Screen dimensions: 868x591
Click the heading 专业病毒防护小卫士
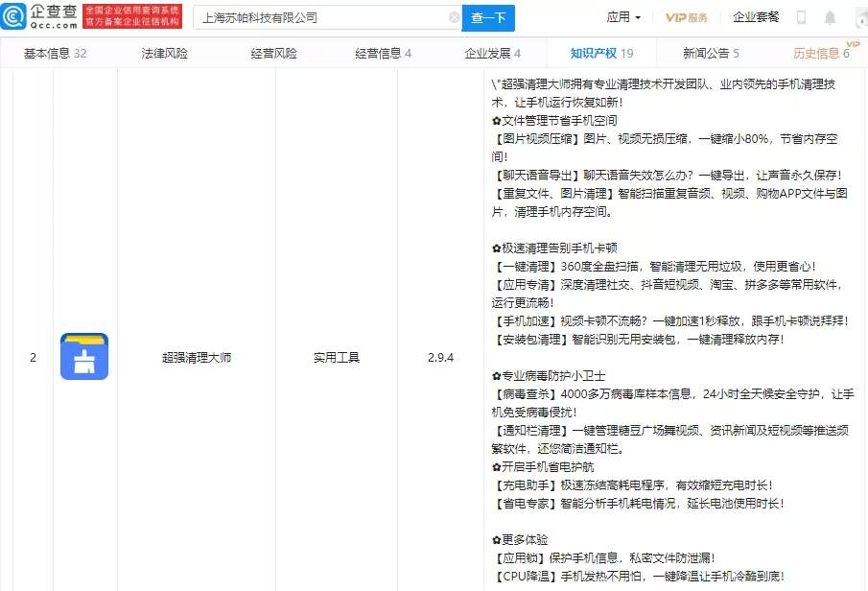549,375
